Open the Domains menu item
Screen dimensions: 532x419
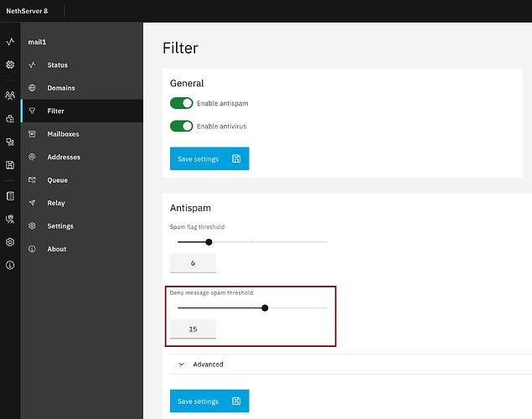click(x=82, y=88)
